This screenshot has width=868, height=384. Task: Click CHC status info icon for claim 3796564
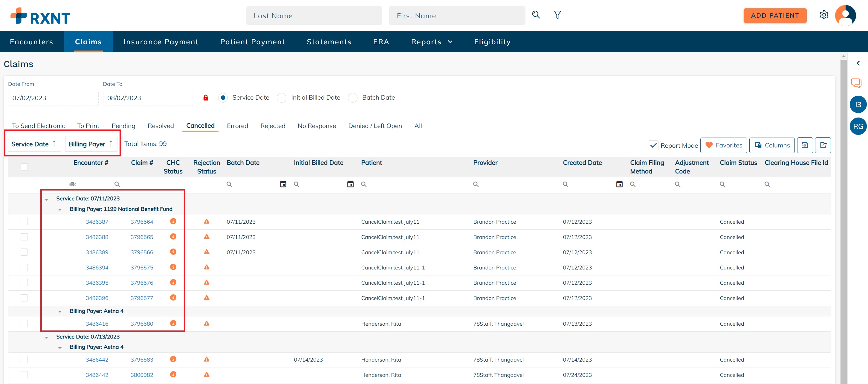[173, 221]
